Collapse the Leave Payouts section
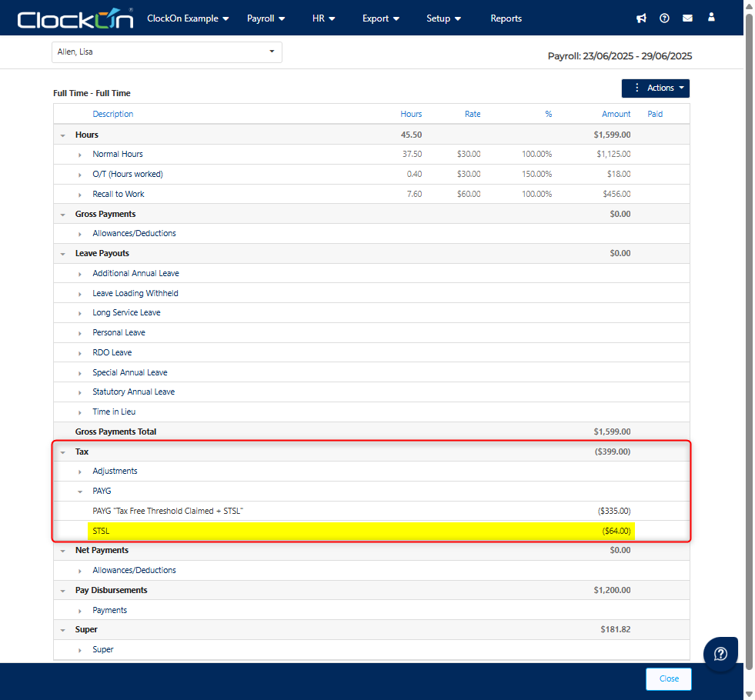This screenshot has height=700, width=755. (x=62, y=254)
